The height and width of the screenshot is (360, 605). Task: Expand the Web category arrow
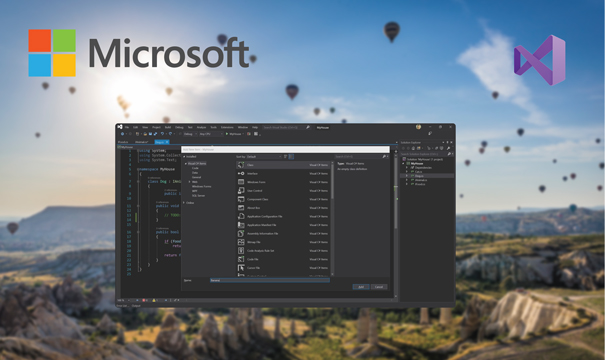point(189,182)
